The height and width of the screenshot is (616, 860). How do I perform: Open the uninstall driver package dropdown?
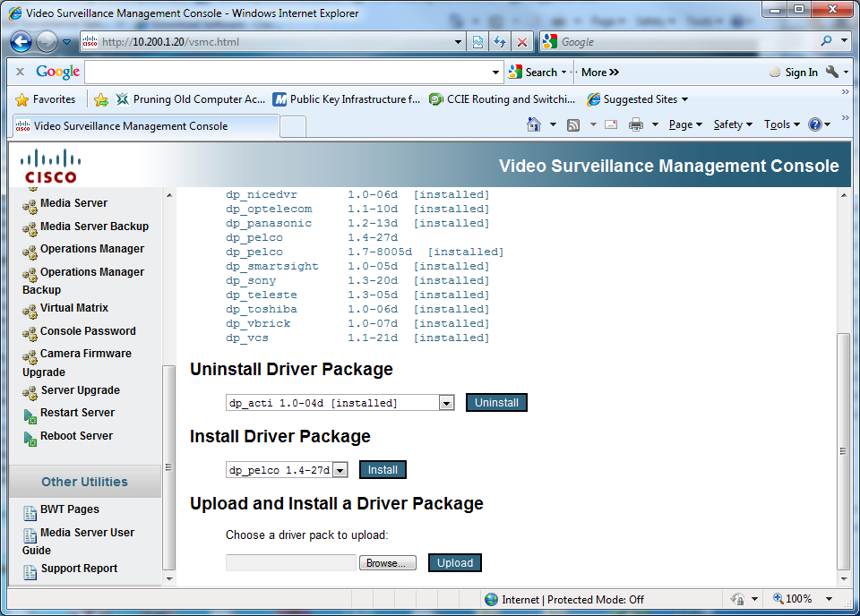pyautogui.click(x=445, y=402)
